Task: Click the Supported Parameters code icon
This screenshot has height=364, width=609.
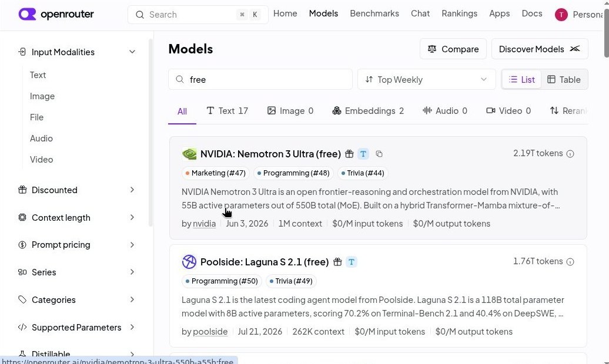Action: coord(22,327)
